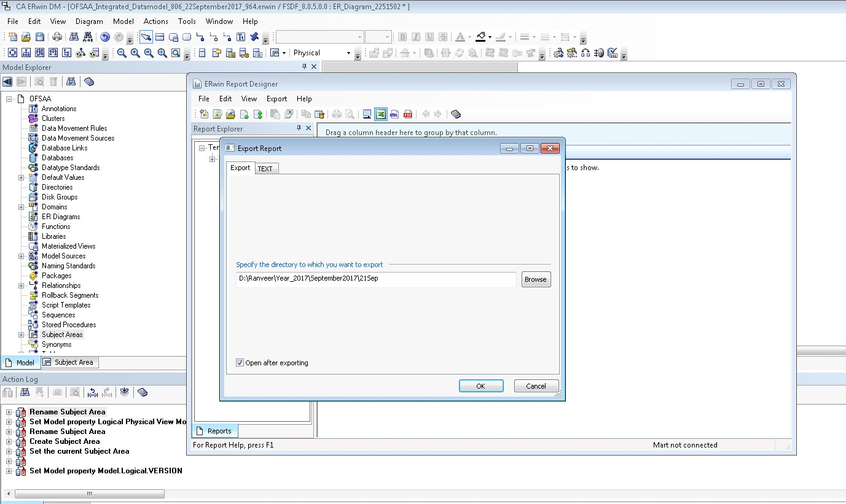Export the report to PDF format
The height and width of the screenshot is (504, 846).
[408, 114]
